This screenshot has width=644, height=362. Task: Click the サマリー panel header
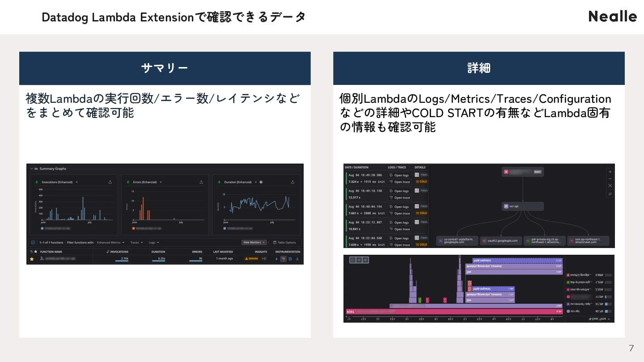tap(165, 68)
